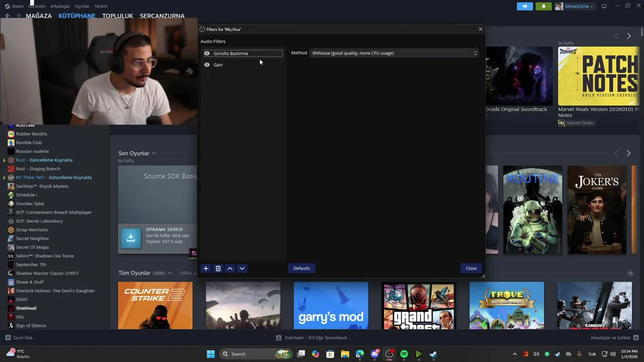The height and width of the screenshot is (362, 644).
Task: Close the Filters for Mic/Aux window
Action: pyautogui.click(x=480, y=29)
